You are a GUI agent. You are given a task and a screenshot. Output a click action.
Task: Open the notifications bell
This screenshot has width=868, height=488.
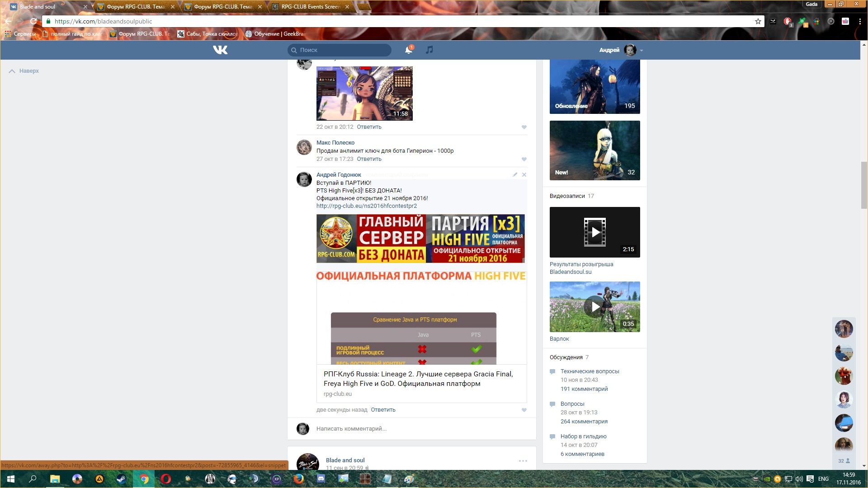409,50
